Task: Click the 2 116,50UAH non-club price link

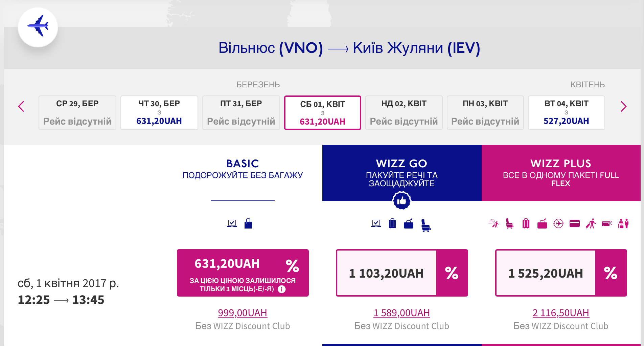Action: [561, 313]
